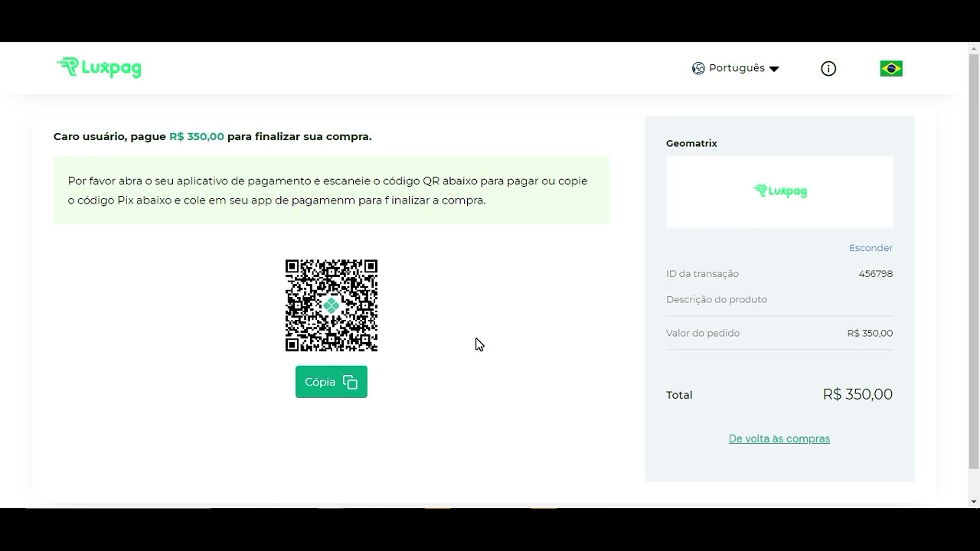Click the Brazil flag icon
Screen dimensions: 980x551
pyautogui.click(x=891, y=69)
